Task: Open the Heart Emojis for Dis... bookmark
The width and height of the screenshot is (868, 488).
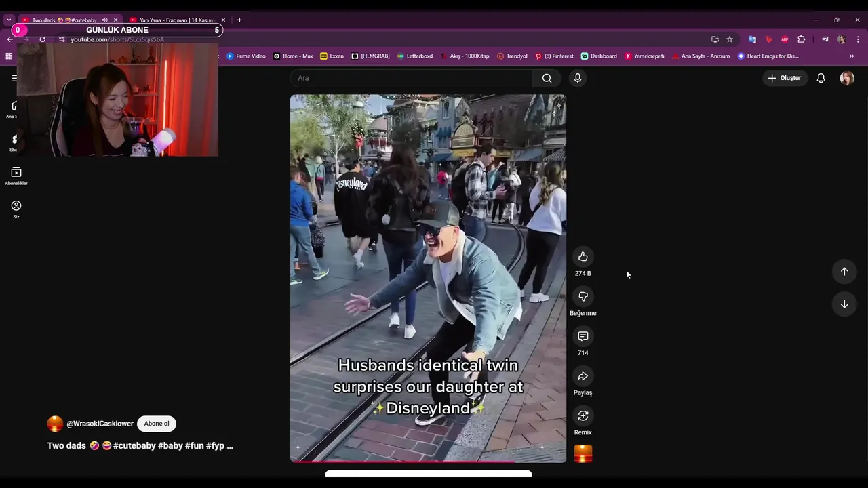Action: click(x=768, y=56)
